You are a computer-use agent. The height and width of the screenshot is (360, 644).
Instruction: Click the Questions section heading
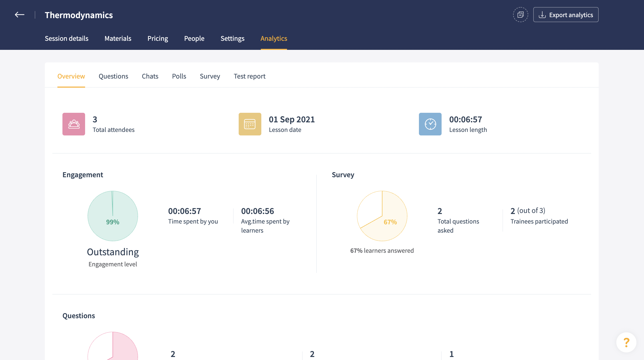[79, 316]
